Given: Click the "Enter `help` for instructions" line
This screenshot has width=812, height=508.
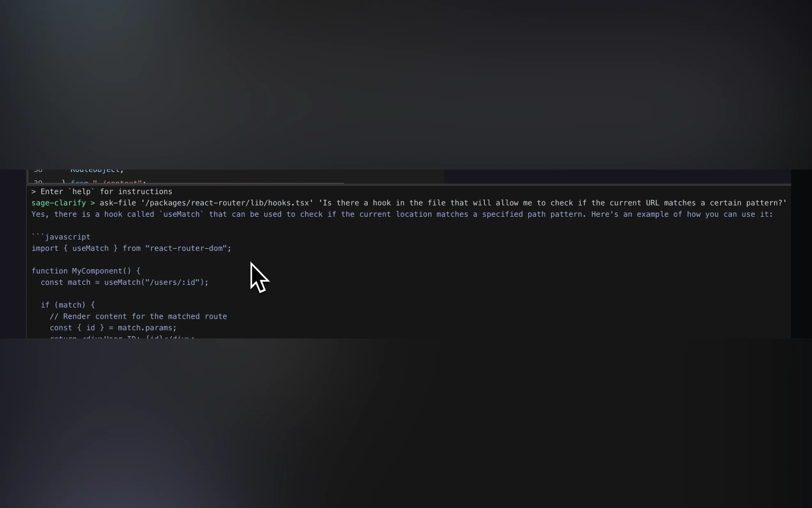Looking at the screenshot, I should click(x=102, y=192).
